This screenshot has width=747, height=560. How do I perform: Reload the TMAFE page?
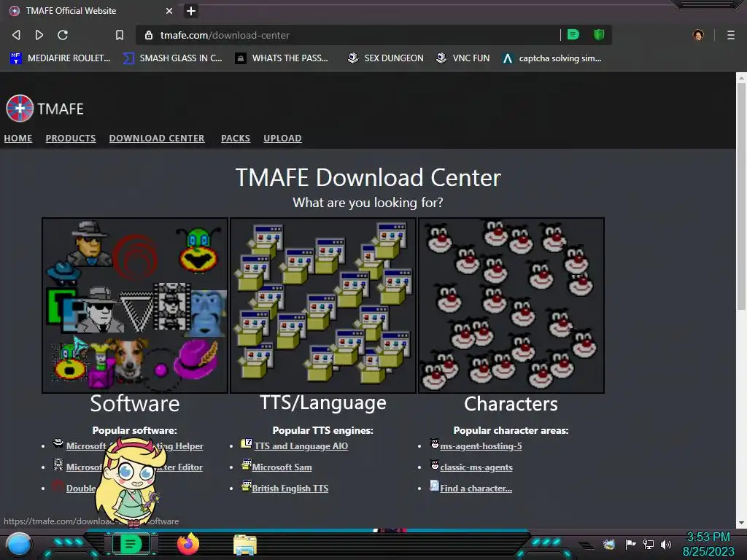[63, 35]
